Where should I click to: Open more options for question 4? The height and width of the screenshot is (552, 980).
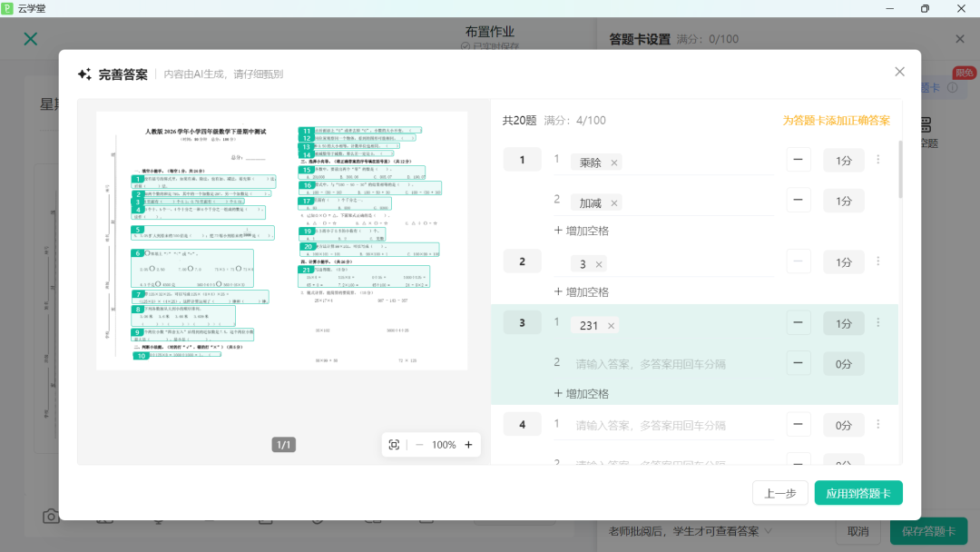tap(878, 425)
